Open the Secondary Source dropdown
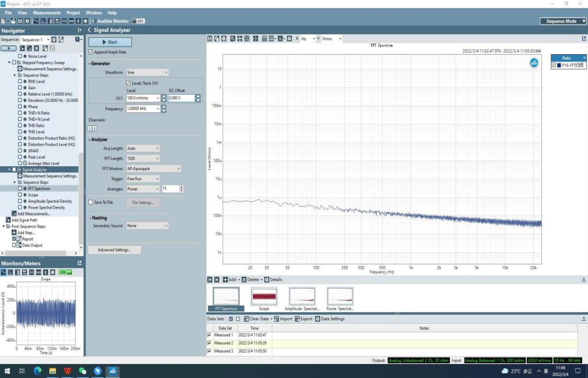Image resolution: width=588 pixels, height=378 pixels. [148, 226]
